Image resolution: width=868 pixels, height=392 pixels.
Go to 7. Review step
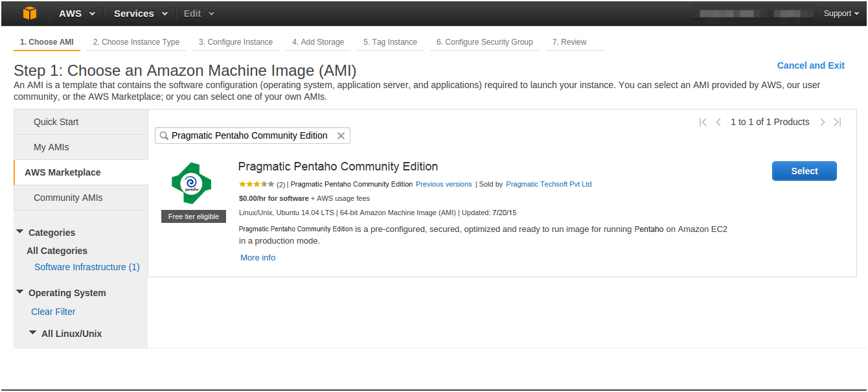[569, 42]
